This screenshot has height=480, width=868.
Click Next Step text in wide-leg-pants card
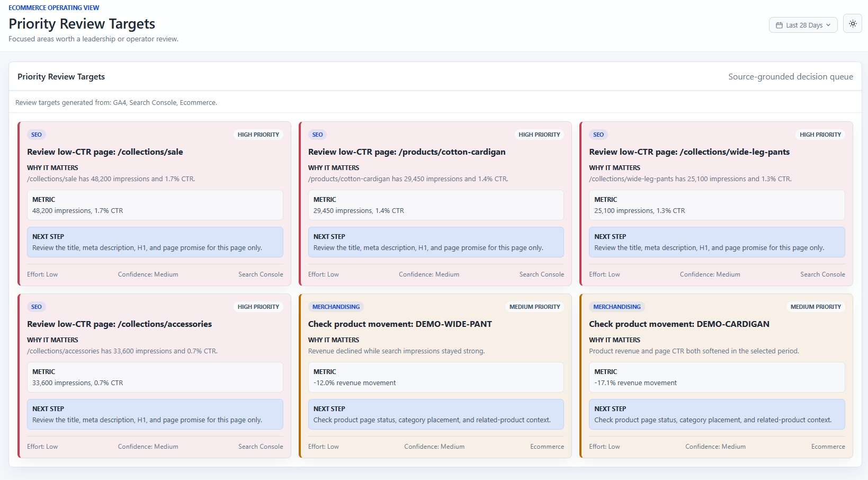[709, 248]
